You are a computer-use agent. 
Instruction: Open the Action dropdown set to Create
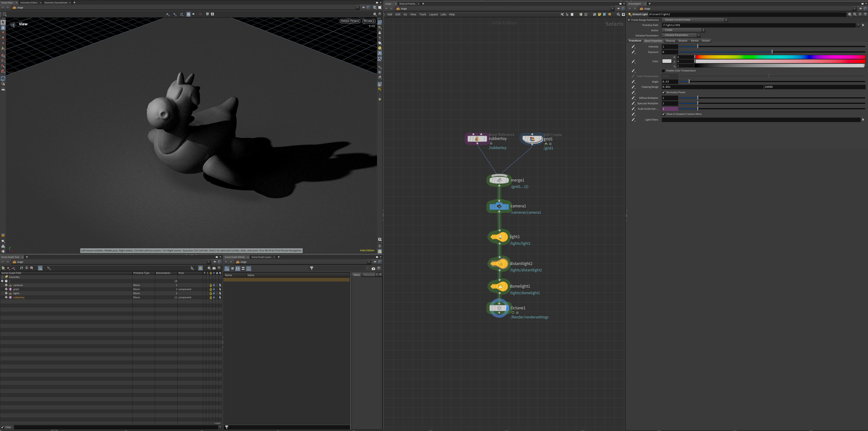[x=683, y=30]
